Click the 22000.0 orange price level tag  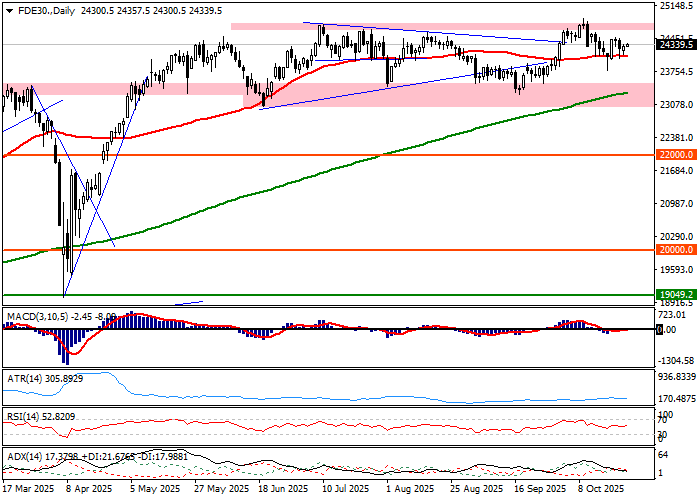pyautogui.click(x=675, y=156)
